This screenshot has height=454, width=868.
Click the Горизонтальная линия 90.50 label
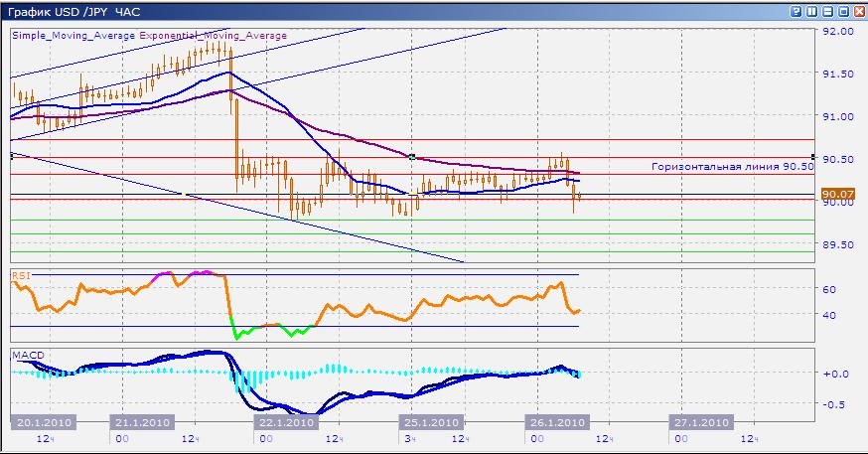pyautogui.click(x=732, y=166)
